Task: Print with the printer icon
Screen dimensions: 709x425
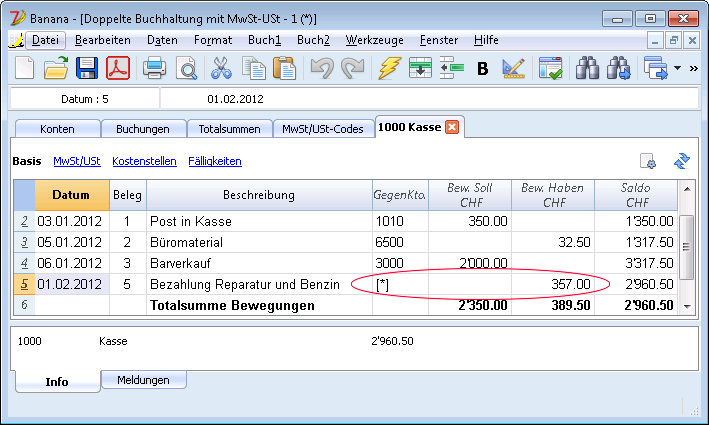Action: (x=154, y=68)
